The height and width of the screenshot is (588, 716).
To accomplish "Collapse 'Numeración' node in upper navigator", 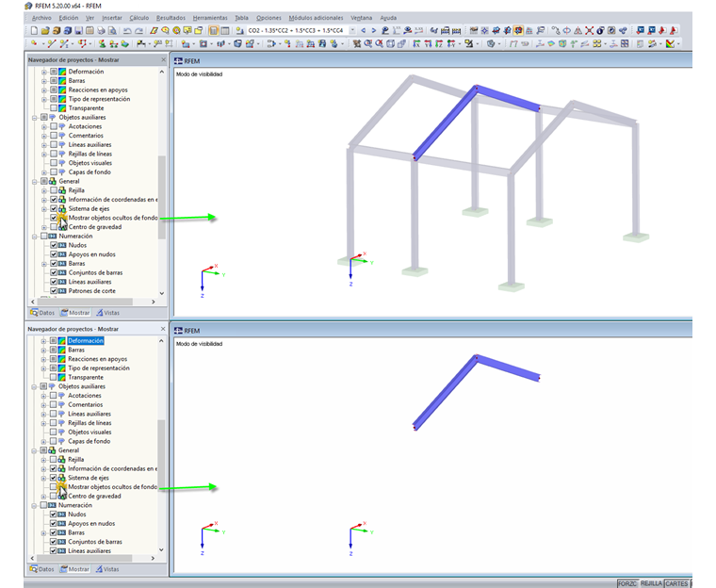I will click(x=35, y=237).
